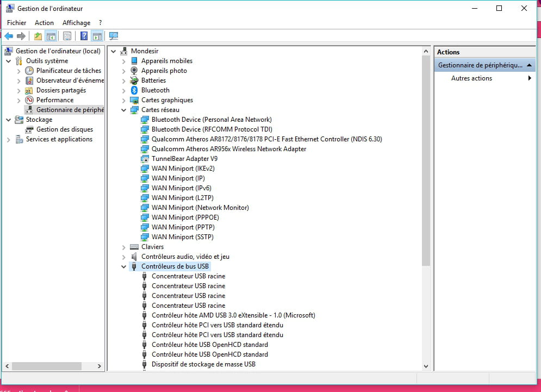Select the Qualcomm Atheros AR8172 Fast Ethernet Controller
This screenshot has height=392, width=541.
[267, 139]
